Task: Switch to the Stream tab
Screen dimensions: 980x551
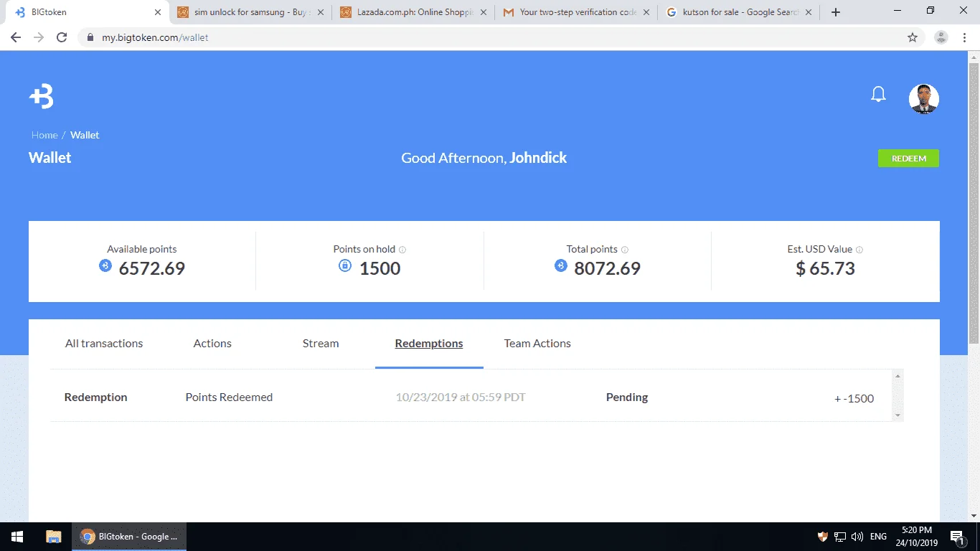Action: (x=321, y=344)
